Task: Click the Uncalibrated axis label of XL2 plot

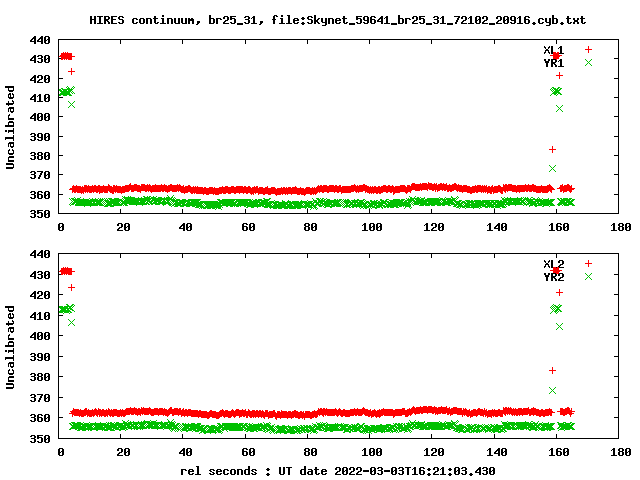Action: [x=10, y=347]
